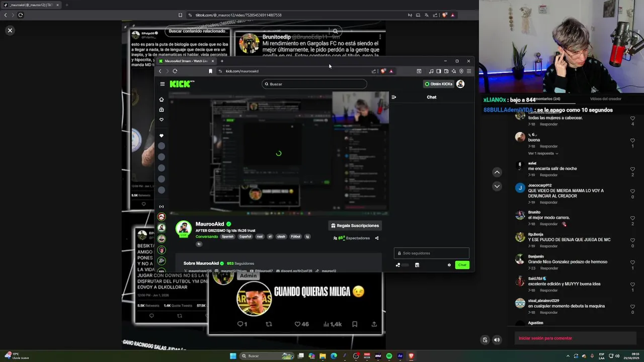Open the Brave wallet icon in Kick window
This screenshot has height=362, width=644.
click(446, 71)
